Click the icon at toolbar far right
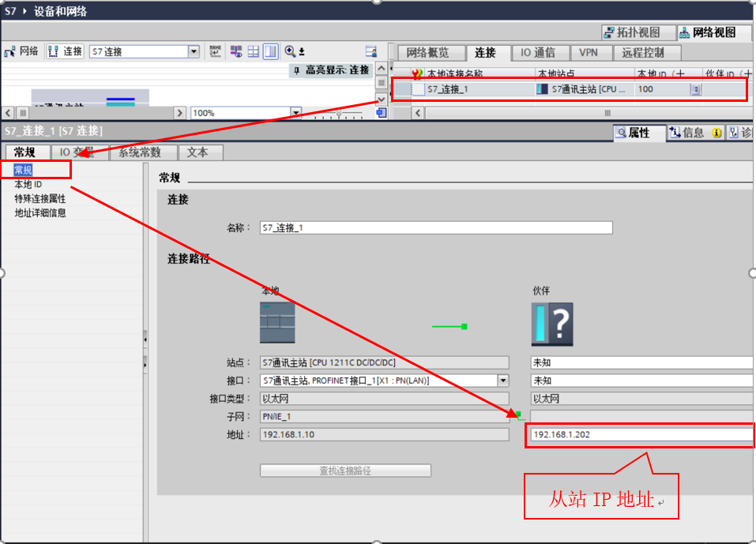Viewport: 756px width, 544px height. pos(370,51)
